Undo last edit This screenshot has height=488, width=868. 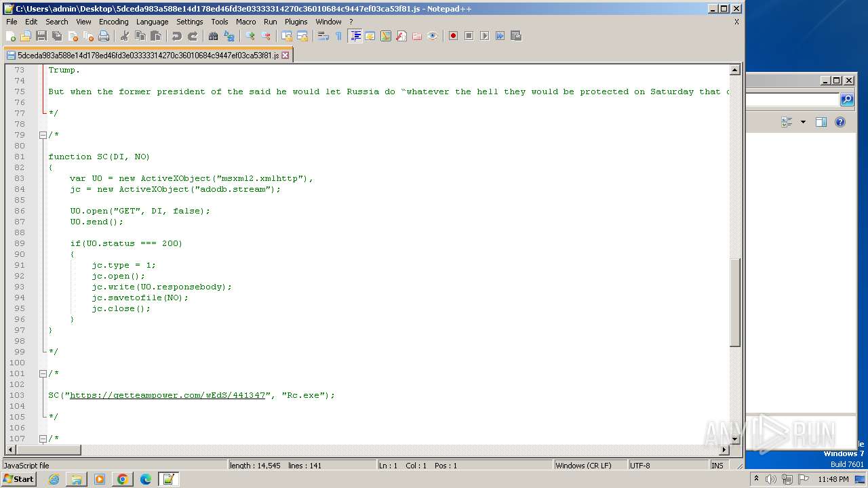pos(176,36)
